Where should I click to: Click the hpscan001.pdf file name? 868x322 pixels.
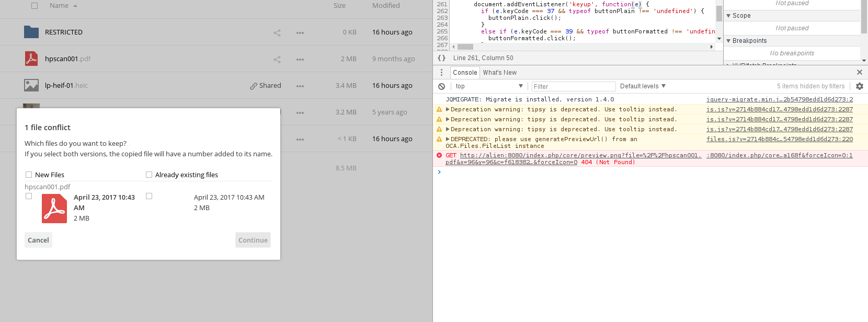(x=67, y=59)
